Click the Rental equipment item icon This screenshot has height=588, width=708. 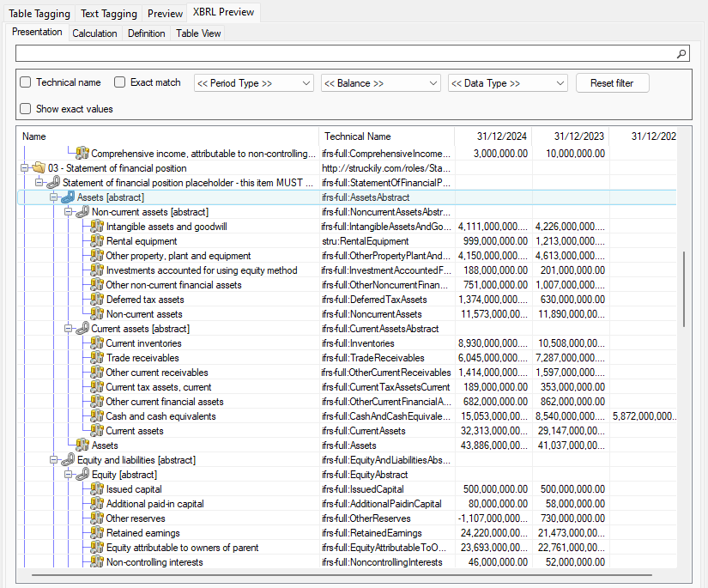[x=97, y=240]
